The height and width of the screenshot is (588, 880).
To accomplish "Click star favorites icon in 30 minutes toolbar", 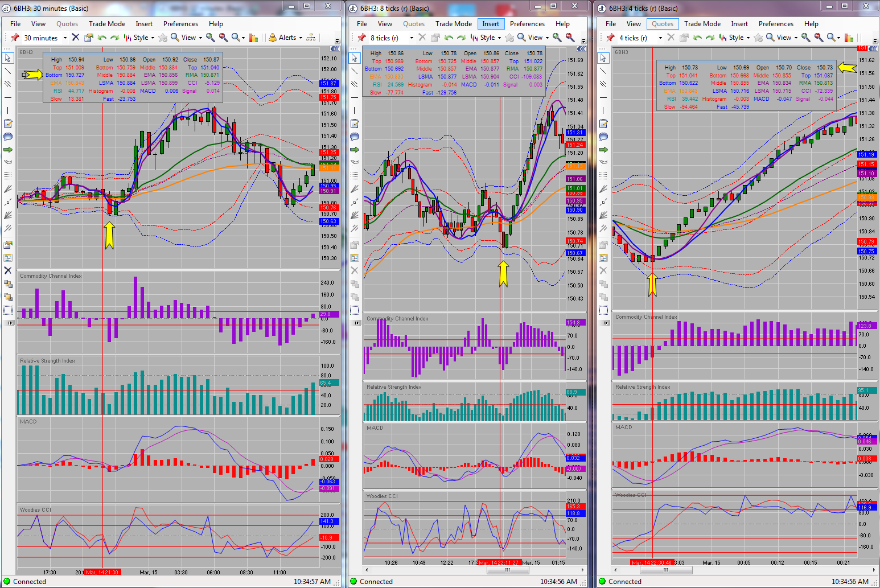I will [x=163, y=38].
